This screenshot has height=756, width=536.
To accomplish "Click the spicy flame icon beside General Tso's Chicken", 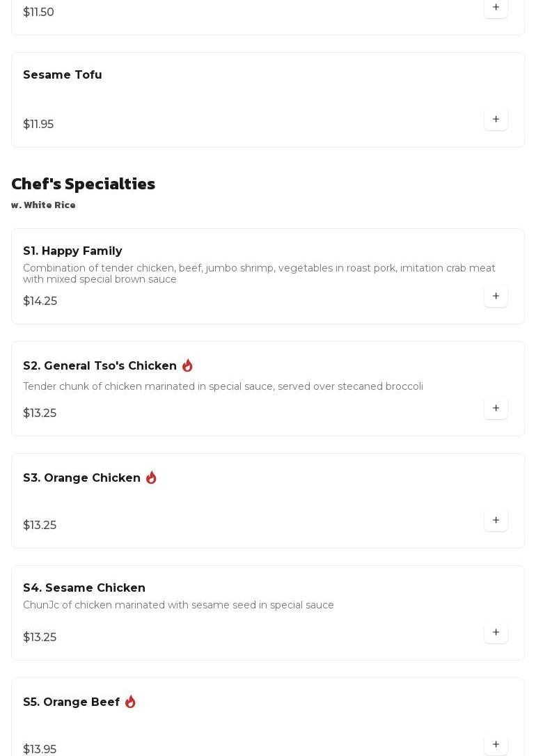I will (187, 365).
